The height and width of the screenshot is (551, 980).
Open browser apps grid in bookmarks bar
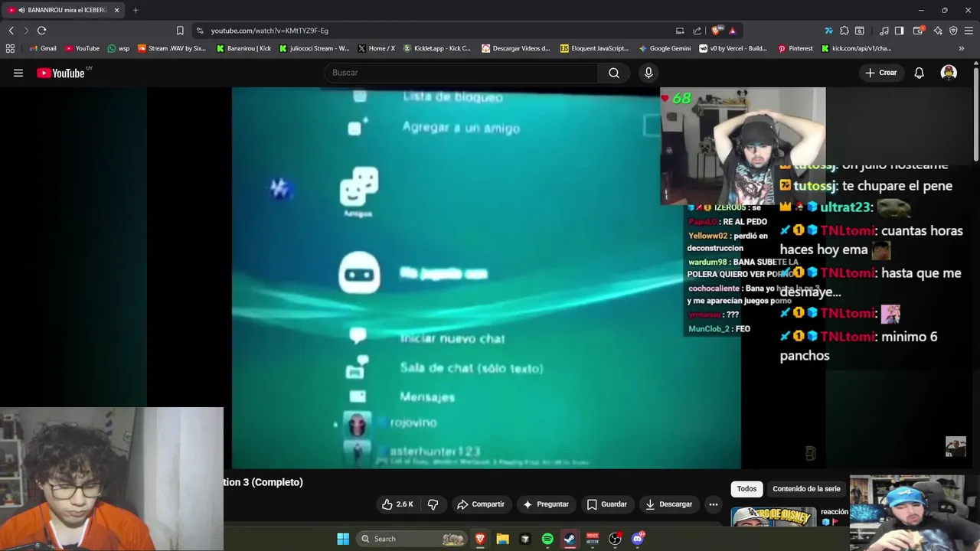coord(10,48)
